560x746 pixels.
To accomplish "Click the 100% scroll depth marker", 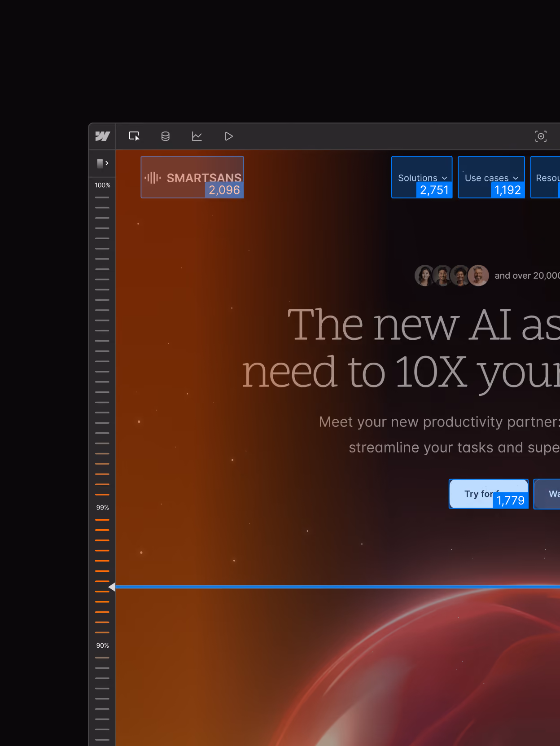I will click(102, 185).
